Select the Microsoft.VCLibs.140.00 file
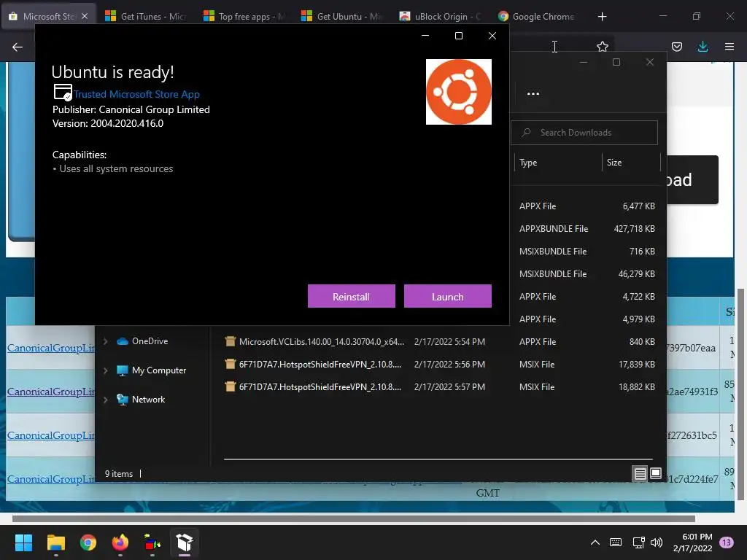The image size is (747, 560). 321,341
